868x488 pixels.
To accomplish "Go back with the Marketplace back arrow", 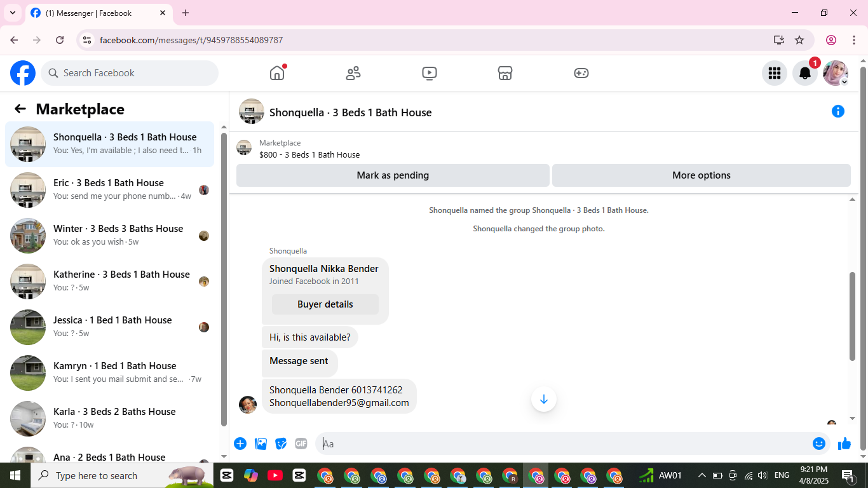I will [20, 109].
